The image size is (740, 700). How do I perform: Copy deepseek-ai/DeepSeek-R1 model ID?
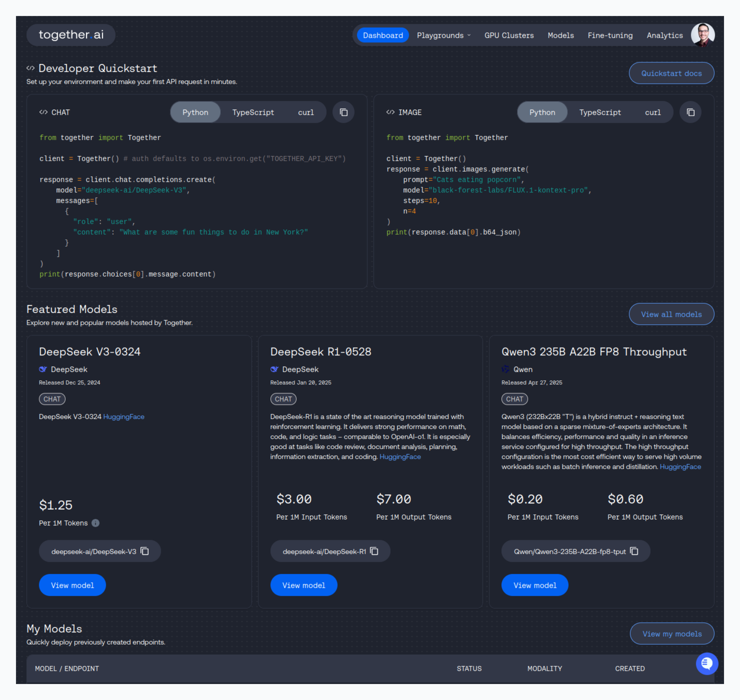tap(374, 551)
